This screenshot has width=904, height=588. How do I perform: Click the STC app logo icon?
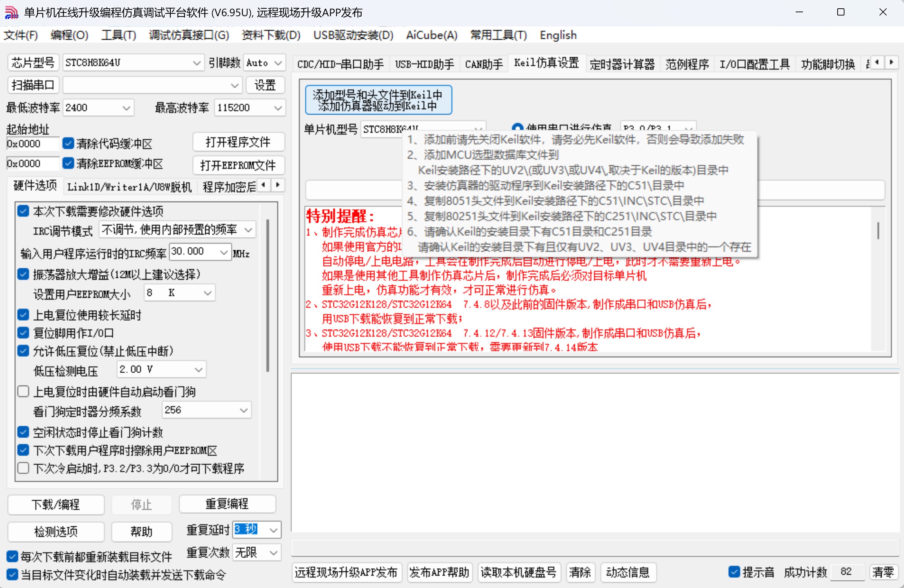click(x=12, y=13)
